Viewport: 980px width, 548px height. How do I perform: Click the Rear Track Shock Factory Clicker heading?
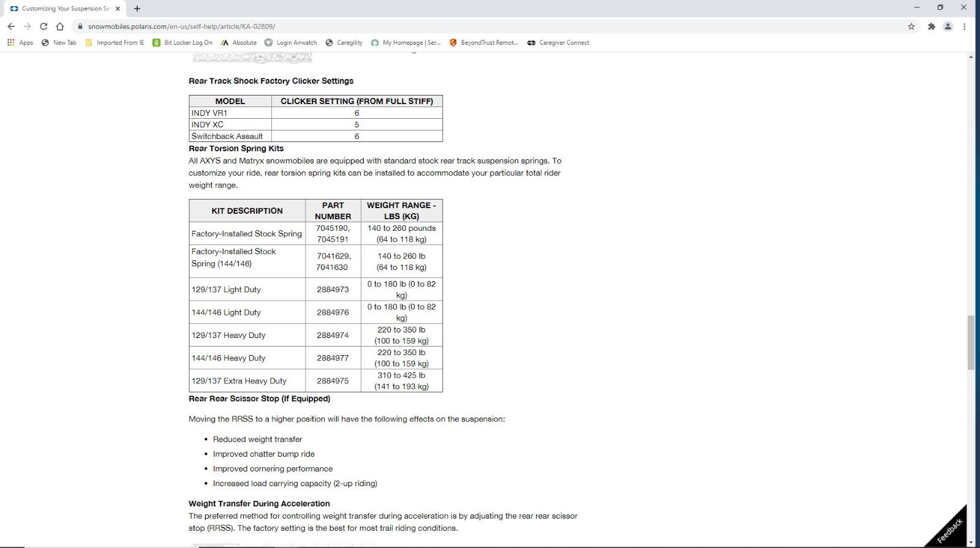271,81
